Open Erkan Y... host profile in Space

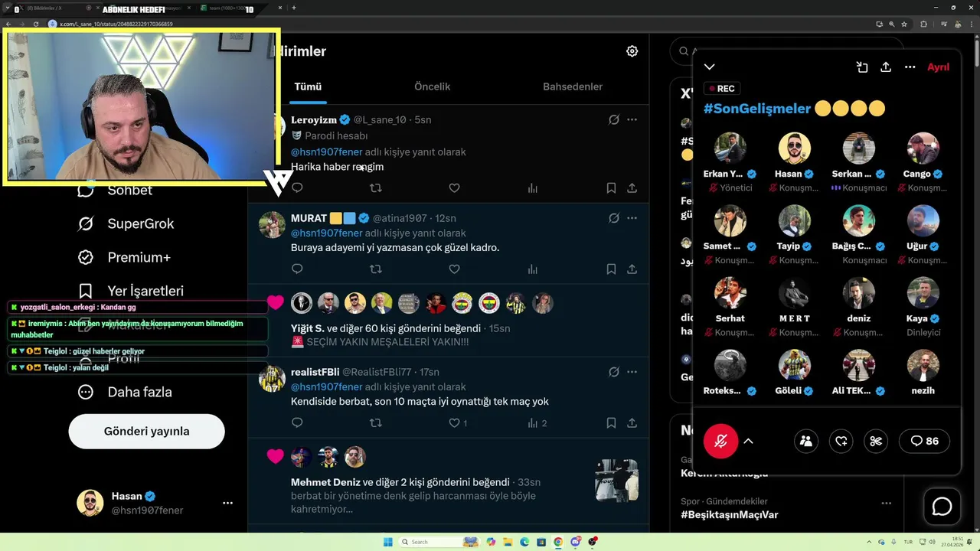pos(730,148)
